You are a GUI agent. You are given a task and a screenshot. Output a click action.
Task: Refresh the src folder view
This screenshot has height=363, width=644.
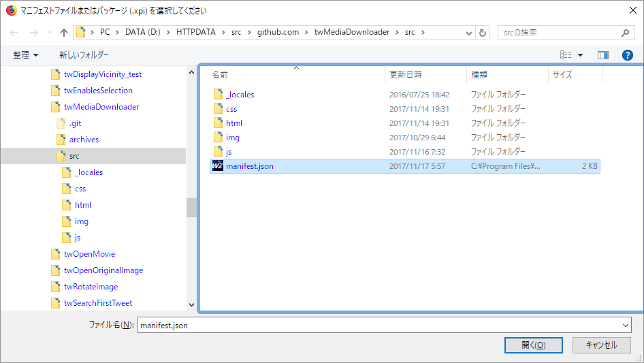pos(483,33)
